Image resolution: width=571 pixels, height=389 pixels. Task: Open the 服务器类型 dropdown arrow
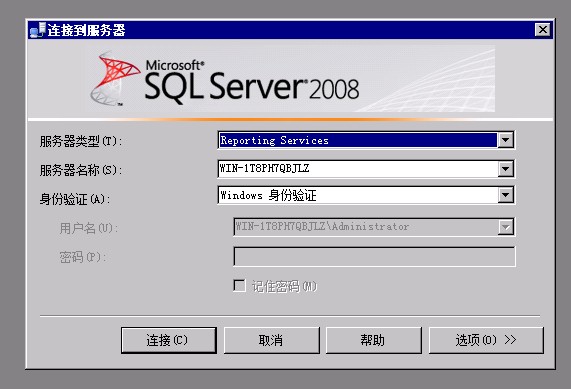(505, 140)
